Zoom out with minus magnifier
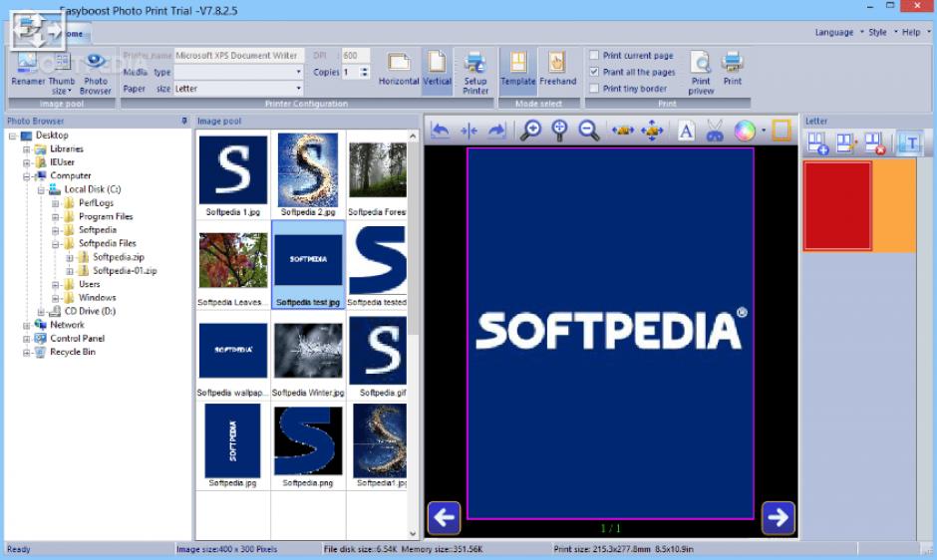Viewport: 937px width, 560px height. [x=588, y=131]
